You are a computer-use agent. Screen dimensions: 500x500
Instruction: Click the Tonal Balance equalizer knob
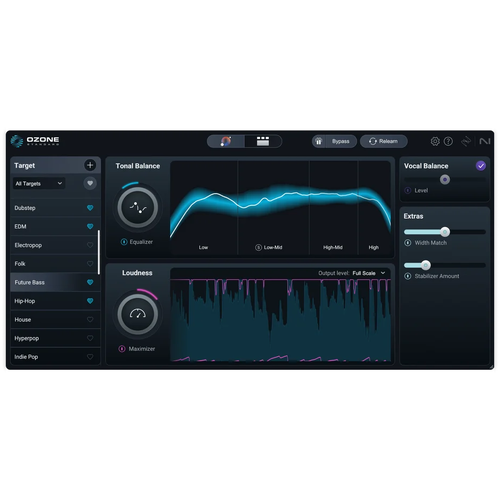[x=138, y=207]
